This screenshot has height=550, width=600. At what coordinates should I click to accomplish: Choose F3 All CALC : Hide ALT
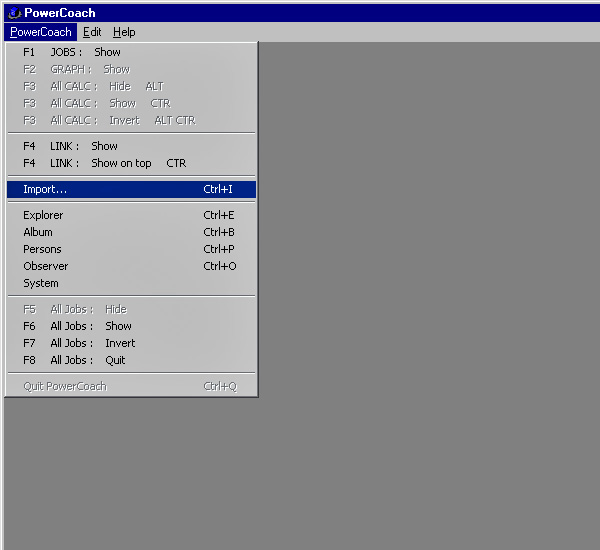tap(131, 86)
